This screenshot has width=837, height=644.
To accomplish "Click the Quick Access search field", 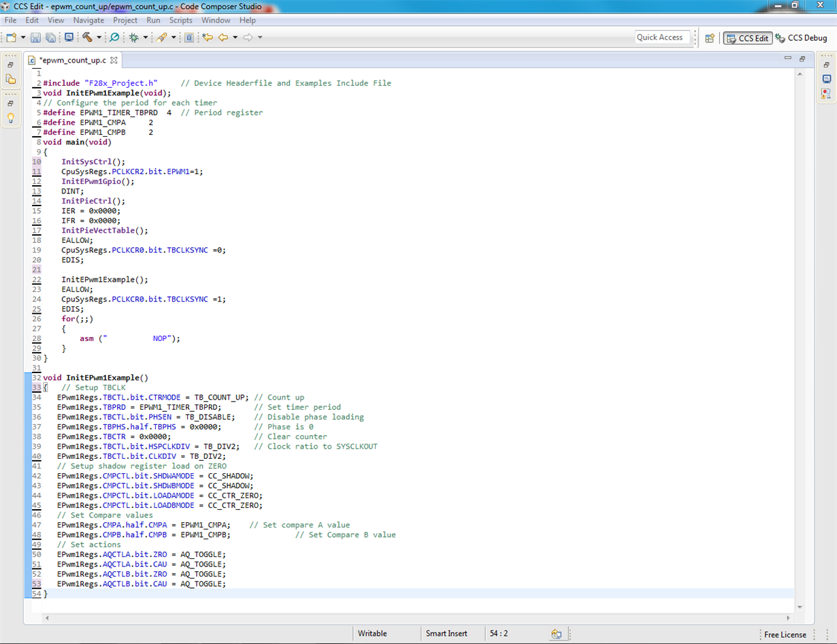I will pyautogui.click(x=662, y=37).
